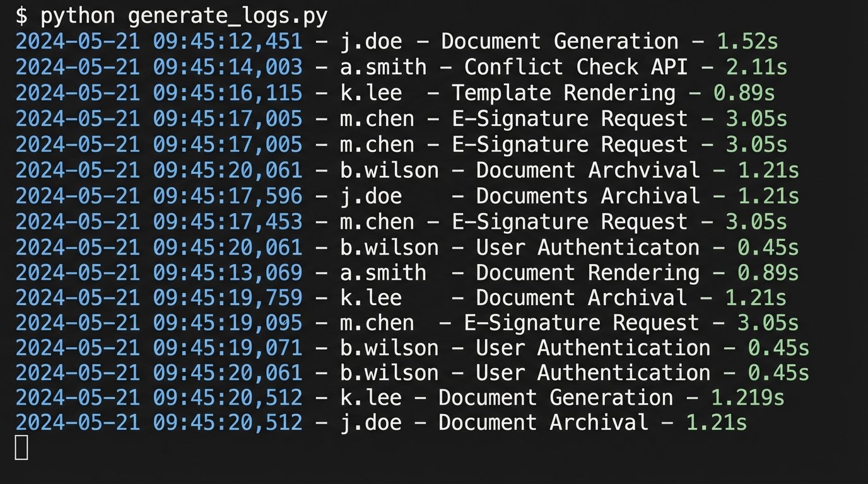The height and width of the screenshot is (484, 868).
Task: Click the 09:45:17,596 timestamp
Action: point(227,196)
